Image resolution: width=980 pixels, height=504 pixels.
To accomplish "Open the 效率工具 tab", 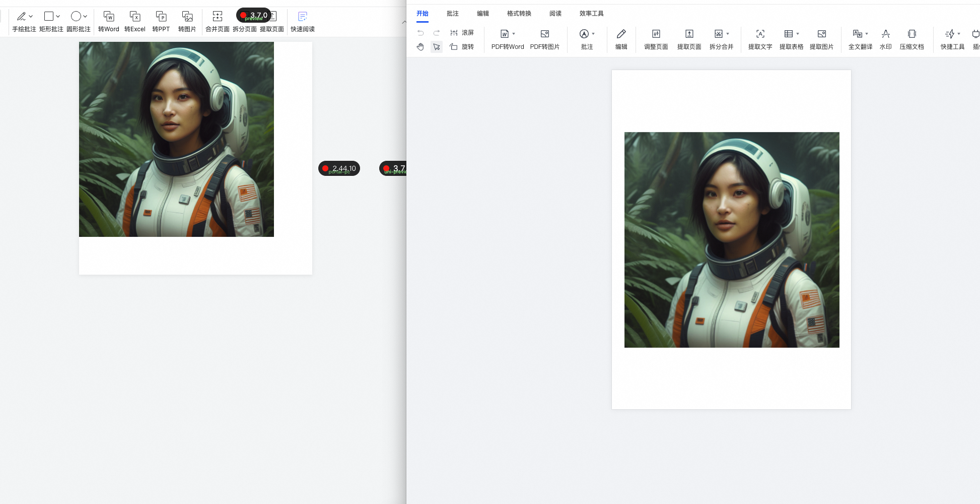I will coord(592,14).
